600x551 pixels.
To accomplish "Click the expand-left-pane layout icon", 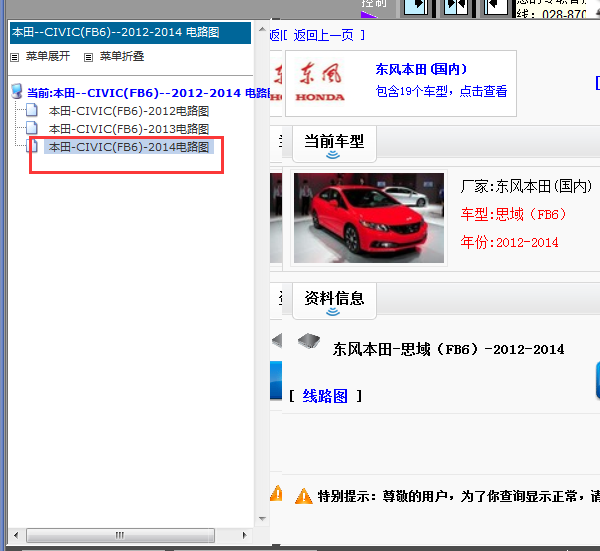I will click(416, 7).
